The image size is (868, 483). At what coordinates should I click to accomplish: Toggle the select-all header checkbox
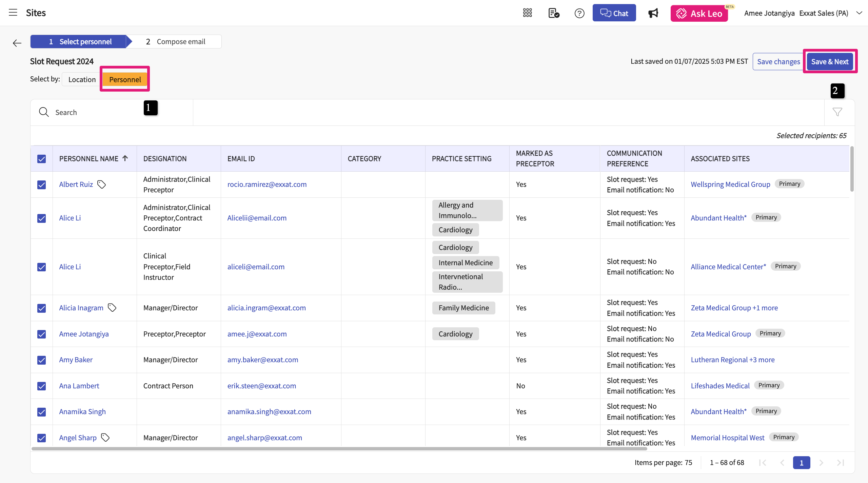(x=41, y=159)
